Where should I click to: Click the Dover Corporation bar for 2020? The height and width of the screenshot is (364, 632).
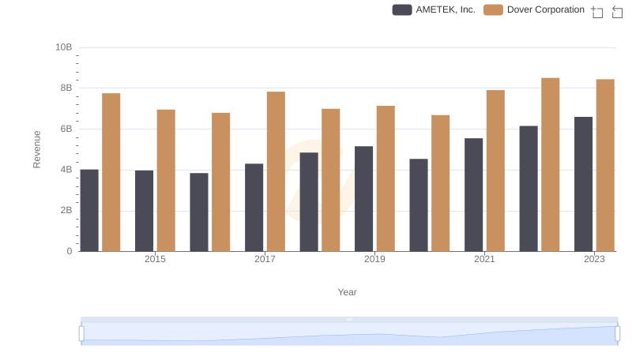point(440,183)
